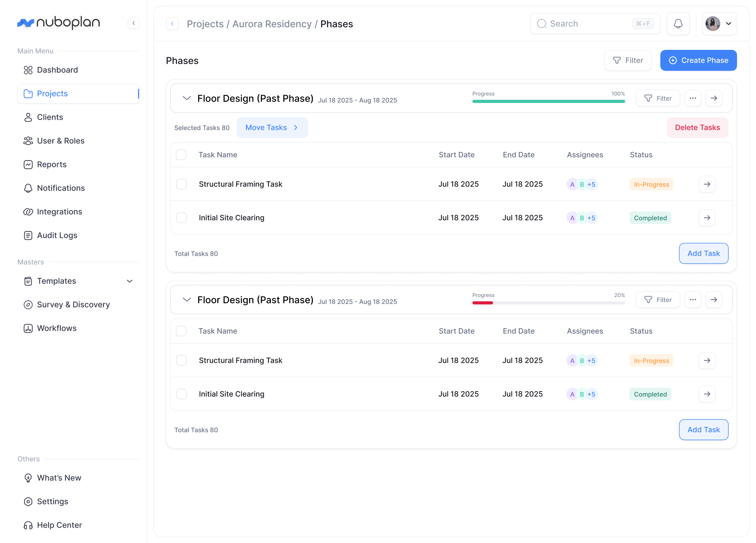Open Integrations from the sidebar

(59, 212)
